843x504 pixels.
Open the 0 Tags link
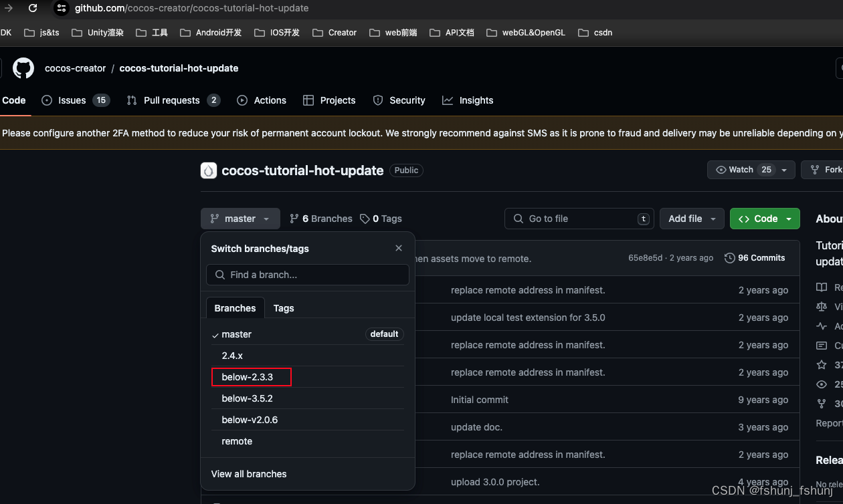[381, 219]
